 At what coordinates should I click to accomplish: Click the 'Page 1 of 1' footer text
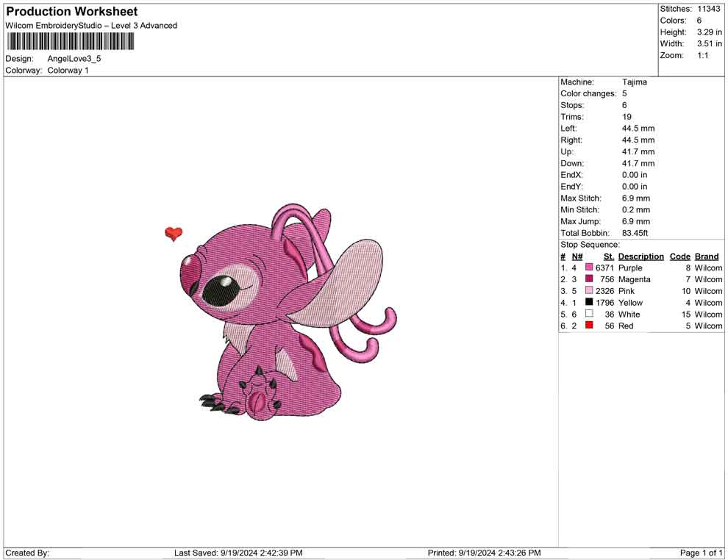point(701,553)
